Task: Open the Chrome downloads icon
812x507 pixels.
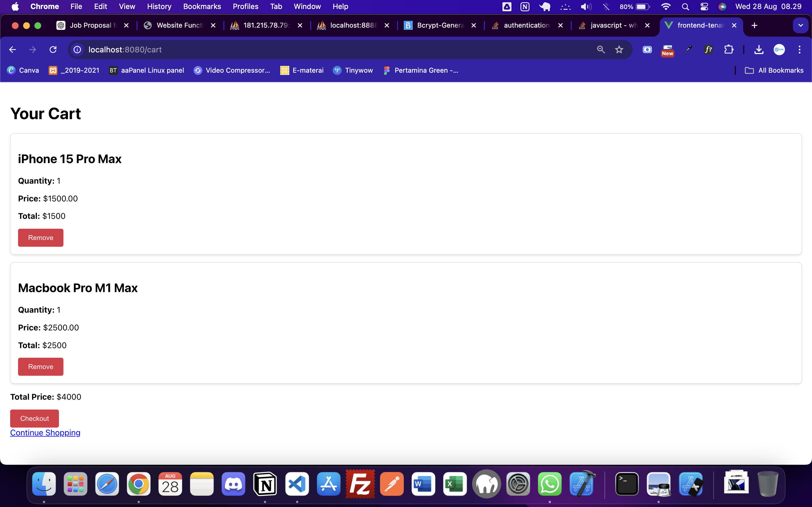Action: [759, 50]
